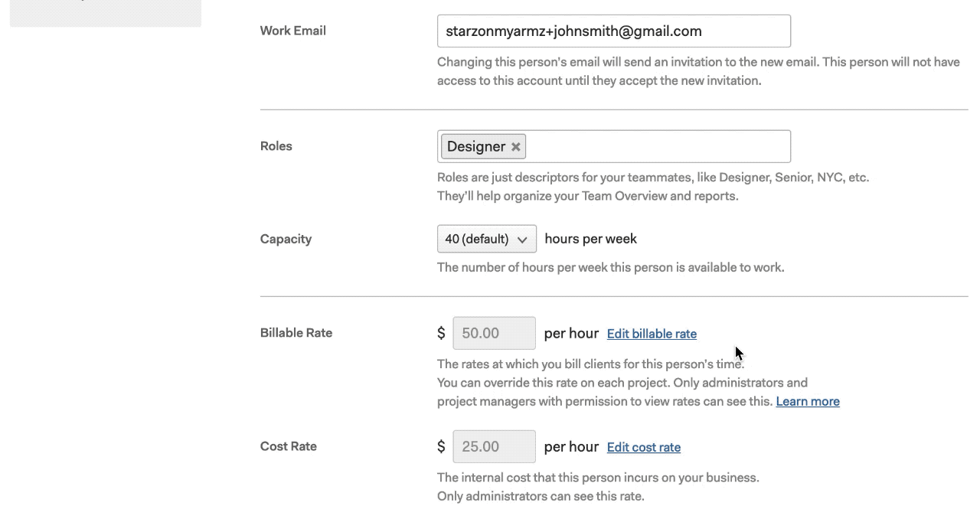The height and width of the screenshot is (519, 980).
Task: Click the Edit billable rate link
Action: point(652,334)
